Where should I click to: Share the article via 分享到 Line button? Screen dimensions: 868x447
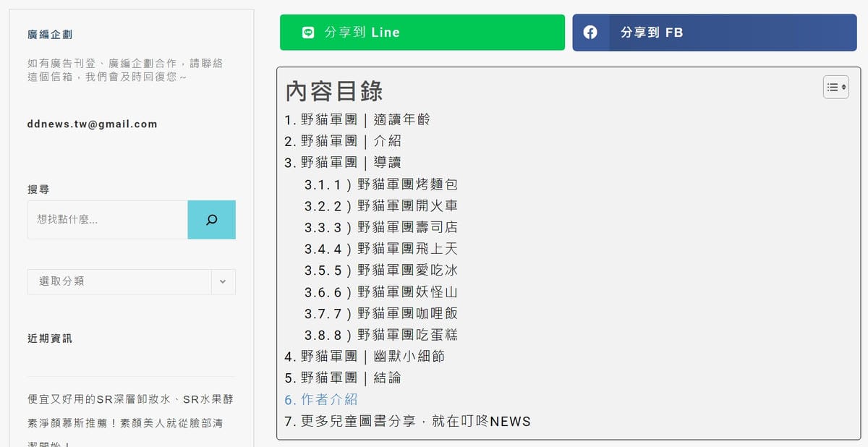pos(422,33)
